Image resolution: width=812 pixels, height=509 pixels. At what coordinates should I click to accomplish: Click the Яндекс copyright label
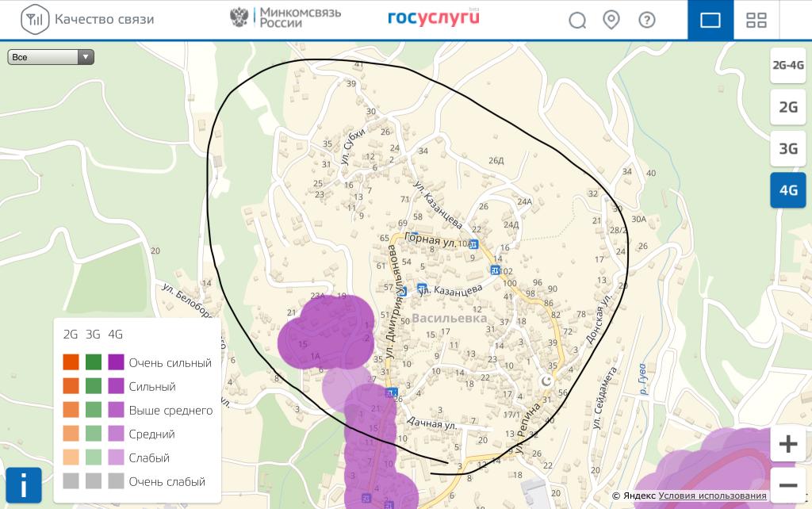click(x=634, y=496)
